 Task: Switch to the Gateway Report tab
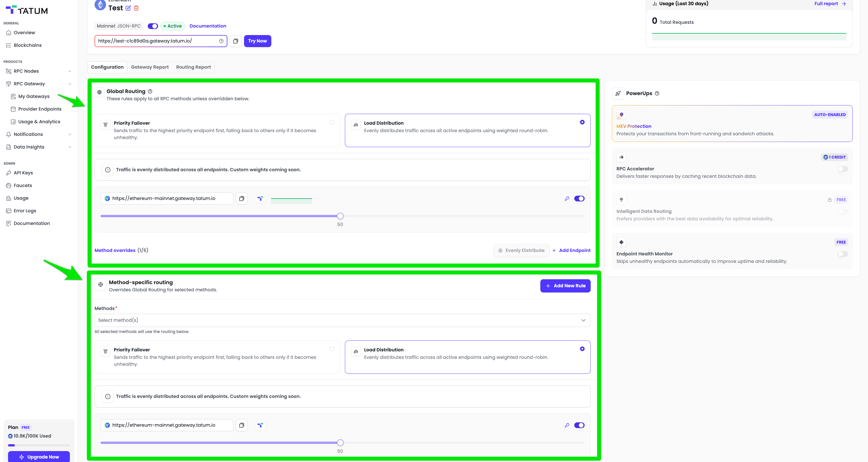point(150,67)
